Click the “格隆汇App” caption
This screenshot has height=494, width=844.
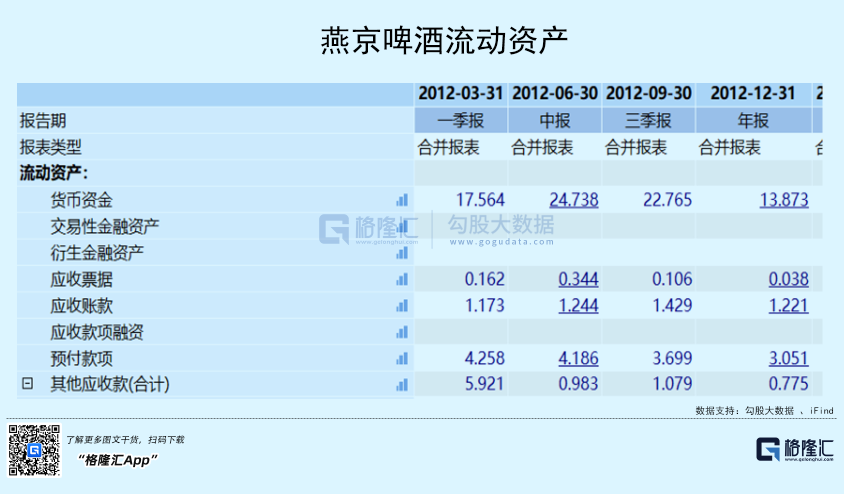click(x=117, y=460)
